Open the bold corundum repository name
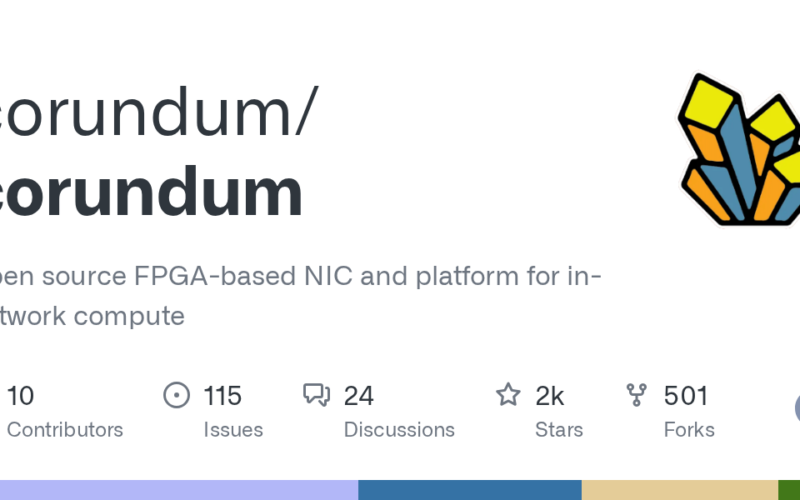The image size is (800, 500). click(150, 194)
